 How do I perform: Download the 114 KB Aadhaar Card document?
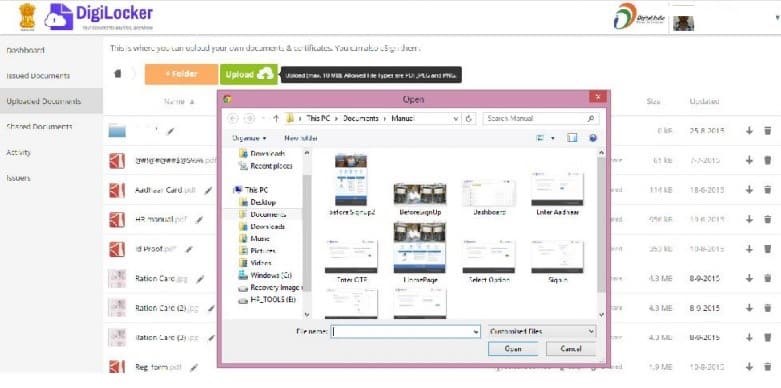749,190
